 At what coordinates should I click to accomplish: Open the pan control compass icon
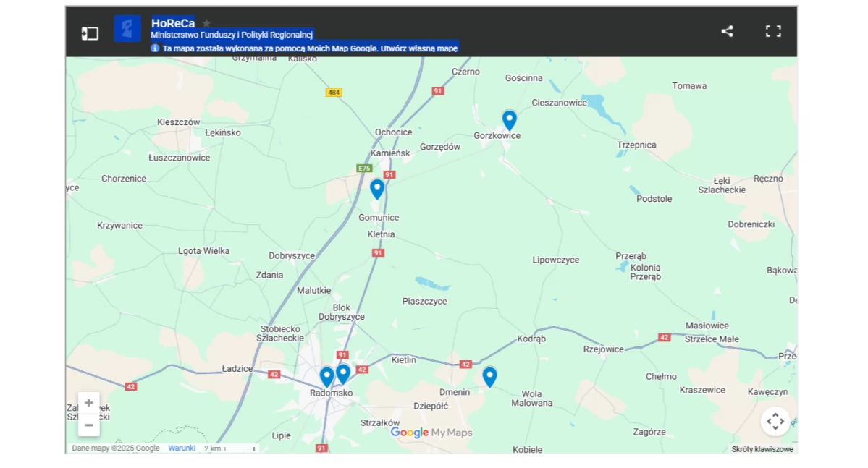[775, 421]
